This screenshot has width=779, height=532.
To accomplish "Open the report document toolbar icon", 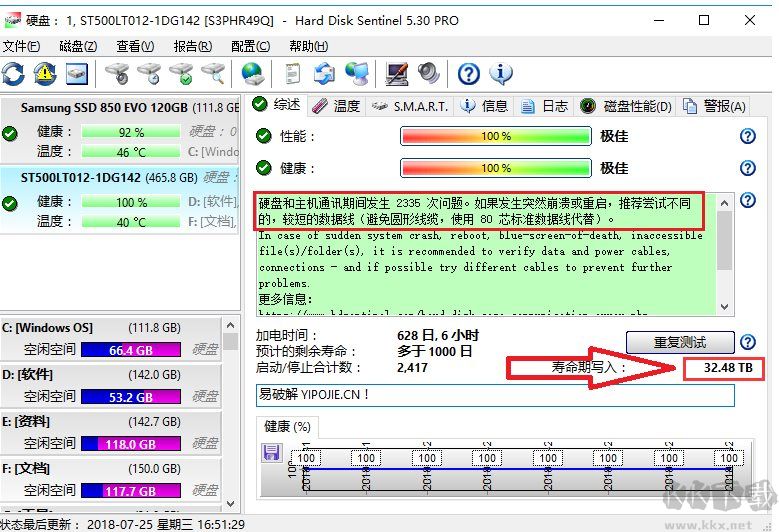I will click(x=293, y=74).
